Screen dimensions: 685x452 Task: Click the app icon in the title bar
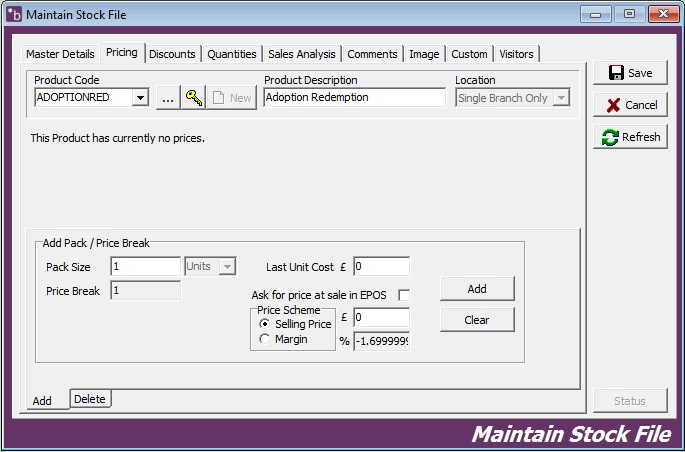click(x=13, y=14)
